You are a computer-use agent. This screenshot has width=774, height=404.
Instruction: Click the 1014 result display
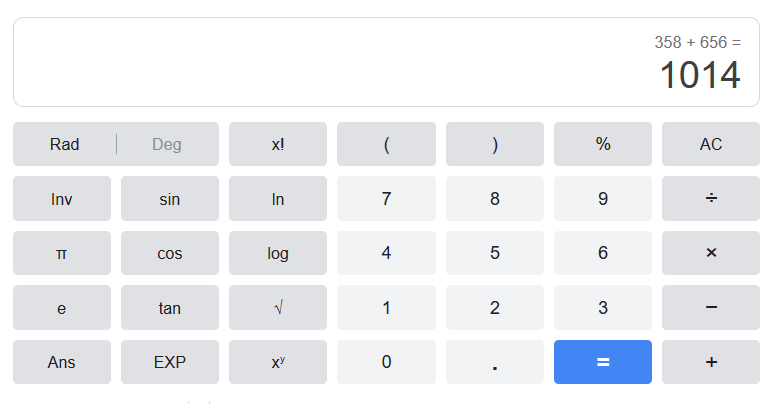pos(699,76)
